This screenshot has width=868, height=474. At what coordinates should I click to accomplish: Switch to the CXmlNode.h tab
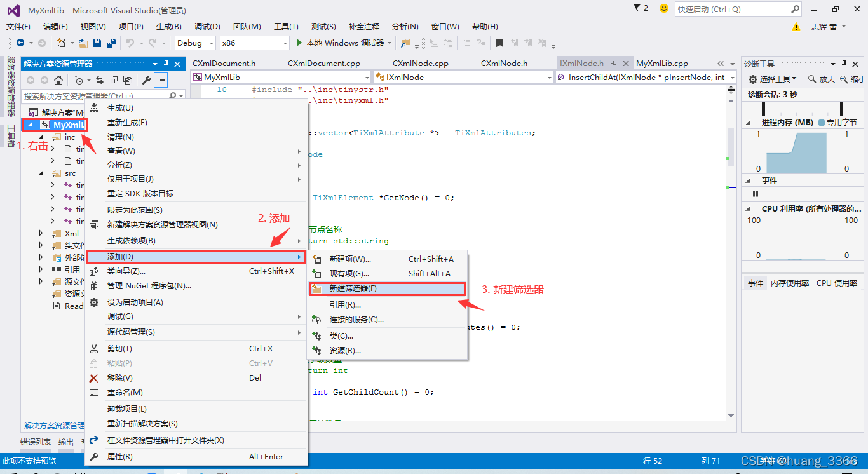503,64
